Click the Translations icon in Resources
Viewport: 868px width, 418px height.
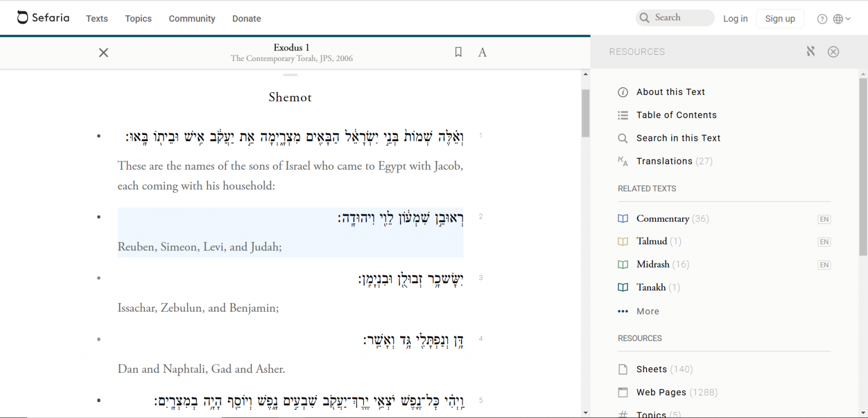coord(623,161)
